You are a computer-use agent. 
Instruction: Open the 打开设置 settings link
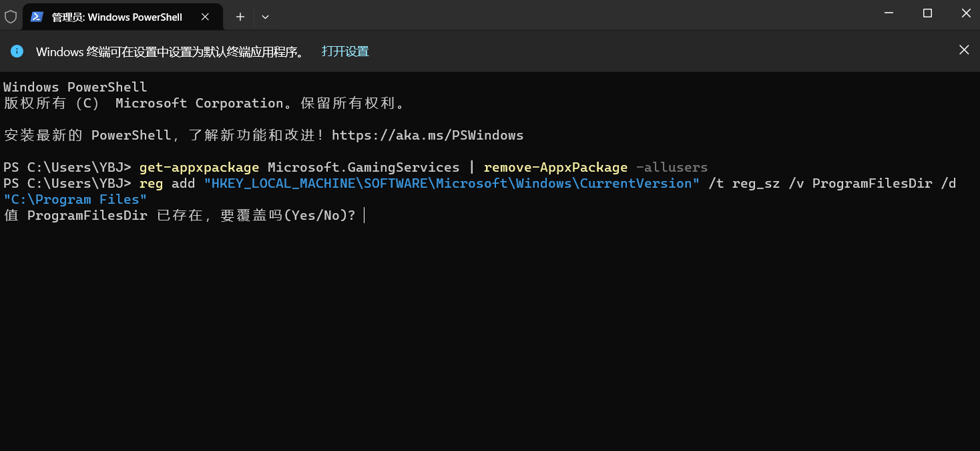pos(344,51)
